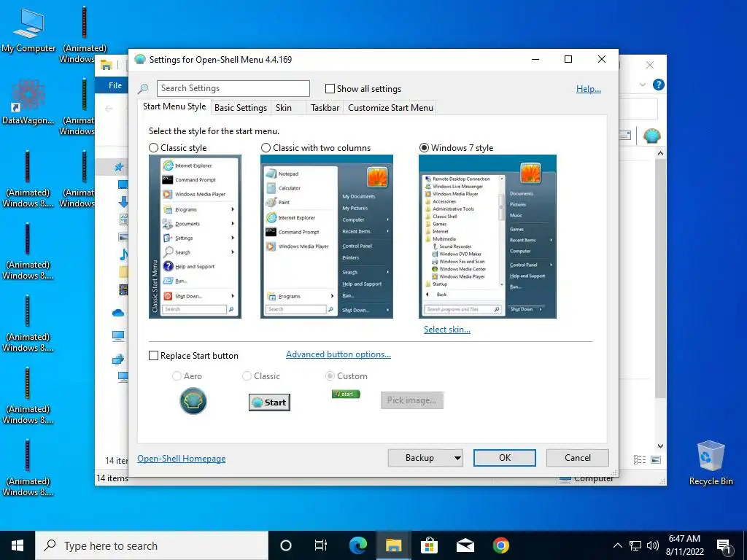Click the Quick access star in Explorer sidebar
The height and width of the screenshot is (560, 747).
click(x=119, y=167)
